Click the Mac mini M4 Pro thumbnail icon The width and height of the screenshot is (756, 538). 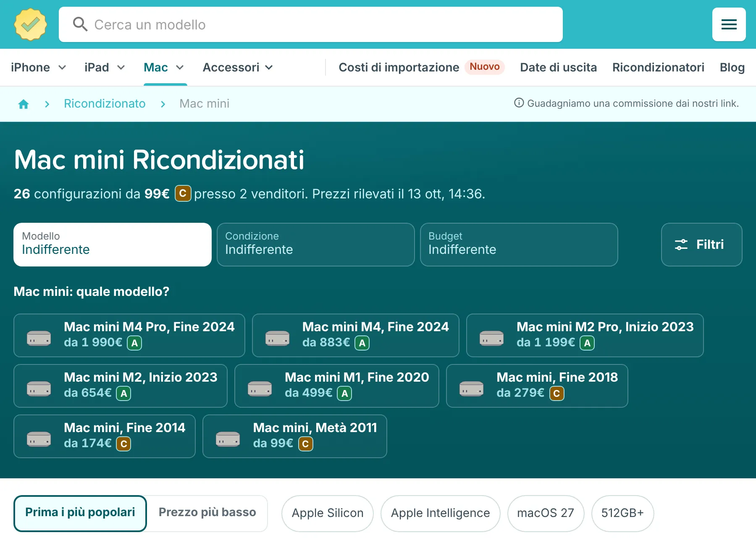point(39,338)
